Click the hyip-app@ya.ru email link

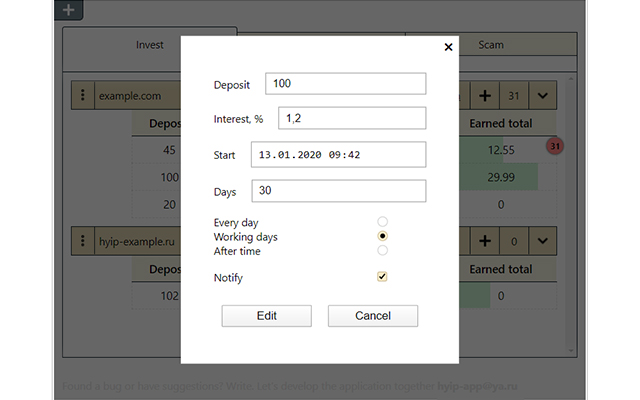(x=477, y=386)
